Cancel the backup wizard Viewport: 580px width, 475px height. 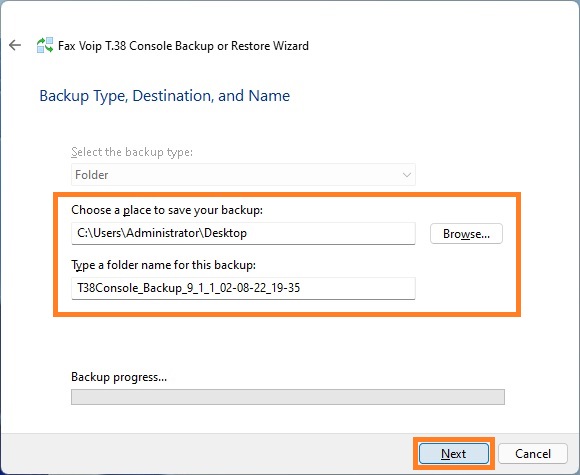533,454
